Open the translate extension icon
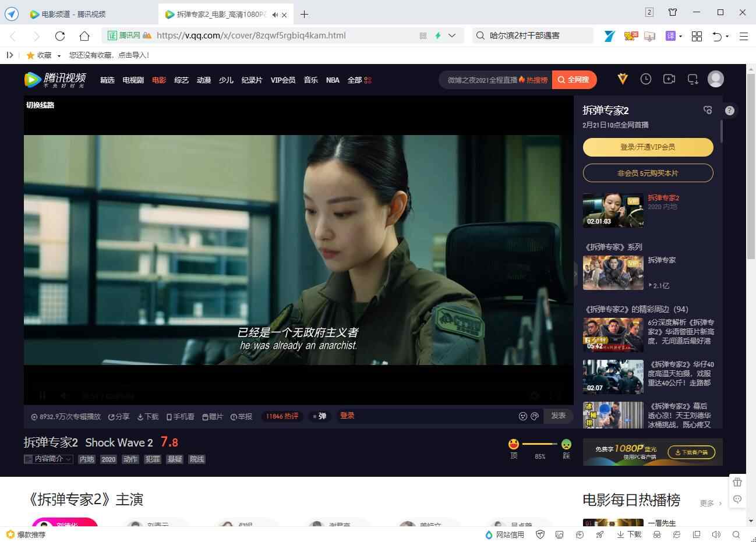 [x=670, y=36]
